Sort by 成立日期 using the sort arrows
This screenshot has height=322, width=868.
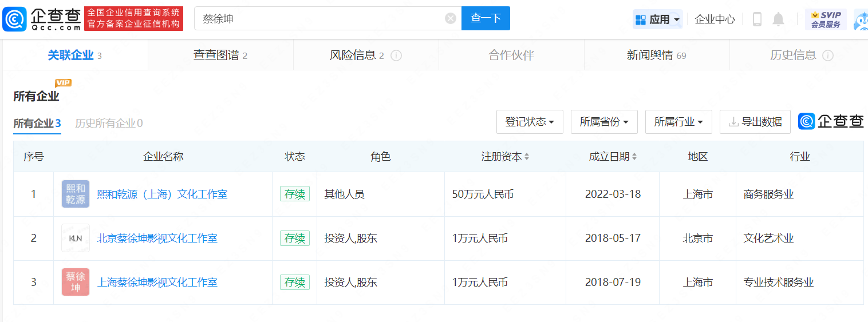click(x=634, y=157)
